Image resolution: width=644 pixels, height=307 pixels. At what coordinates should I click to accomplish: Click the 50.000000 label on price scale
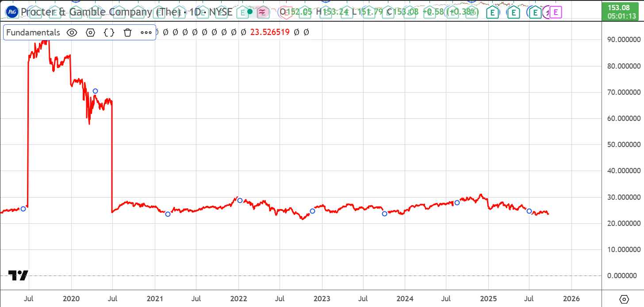624,145
